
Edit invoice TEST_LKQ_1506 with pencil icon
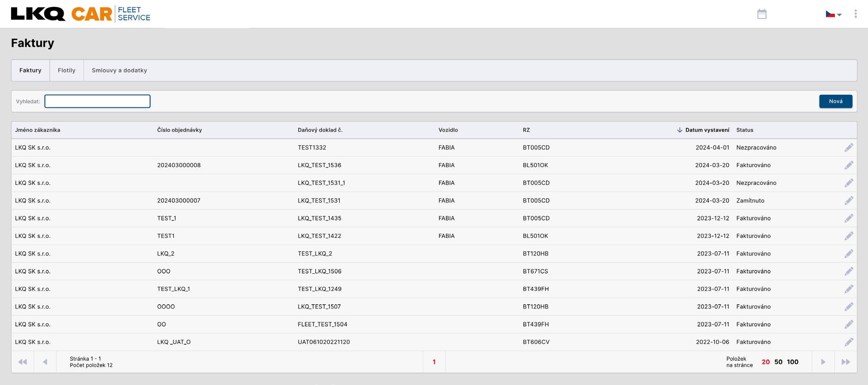848,271
